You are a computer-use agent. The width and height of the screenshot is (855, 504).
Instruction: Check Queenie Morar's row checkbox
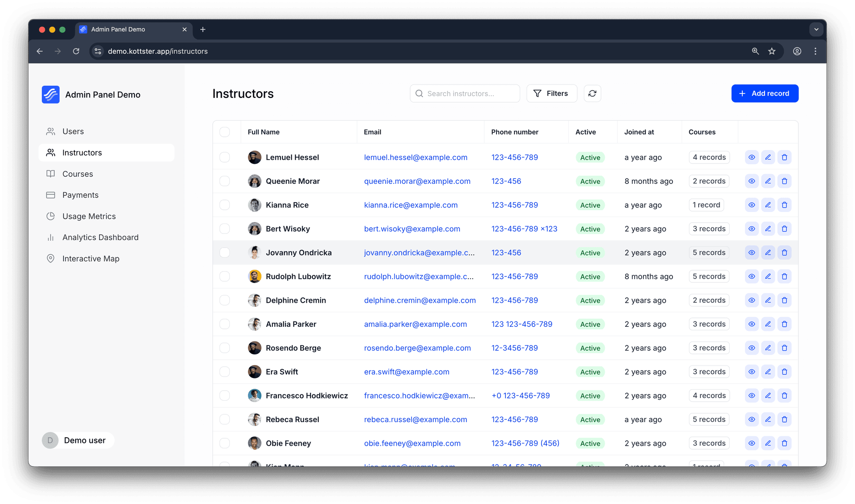[225, 181]
